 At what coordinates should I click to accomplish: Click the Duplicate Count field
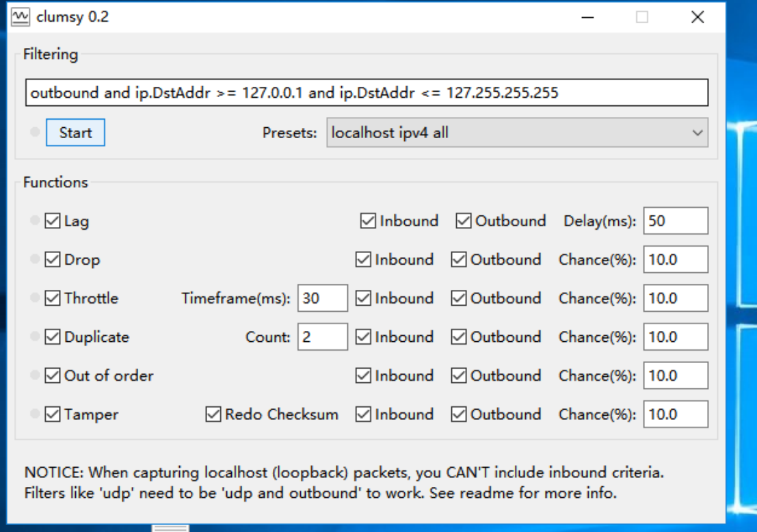tap(322, 337)
